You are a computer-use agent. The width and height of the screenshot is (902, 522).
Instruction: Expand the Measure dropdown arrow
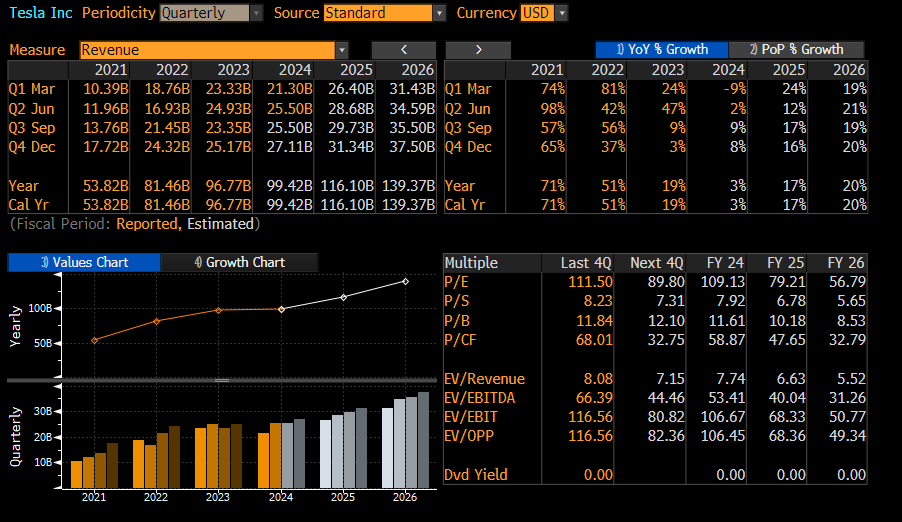click(x=342, y=50)
